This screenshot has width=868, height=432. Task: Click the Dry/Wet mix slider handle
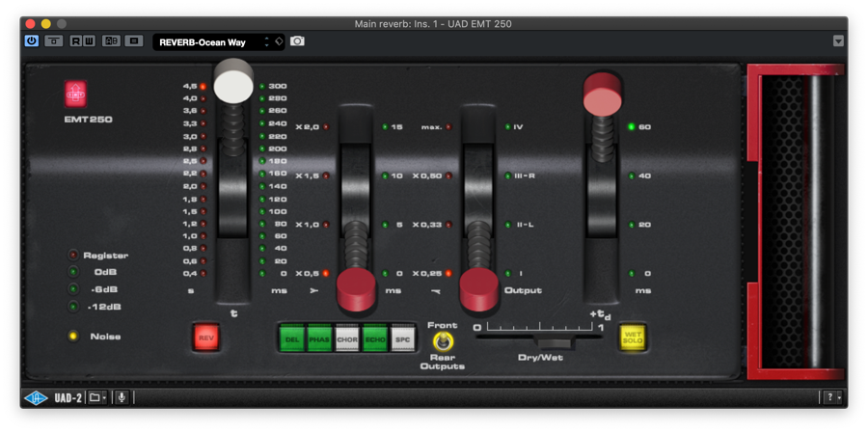pyautogui.click(x=554, y=341)
